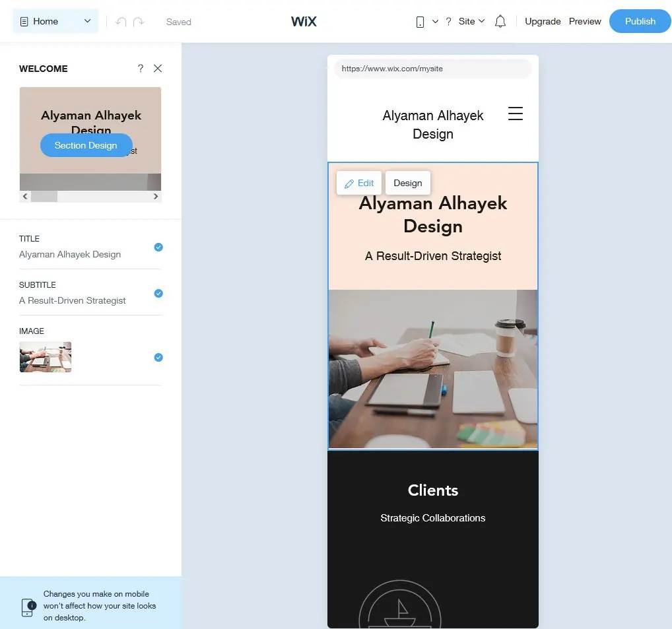
Task: Click the desk photo in preview
Action: click(433, 369)
